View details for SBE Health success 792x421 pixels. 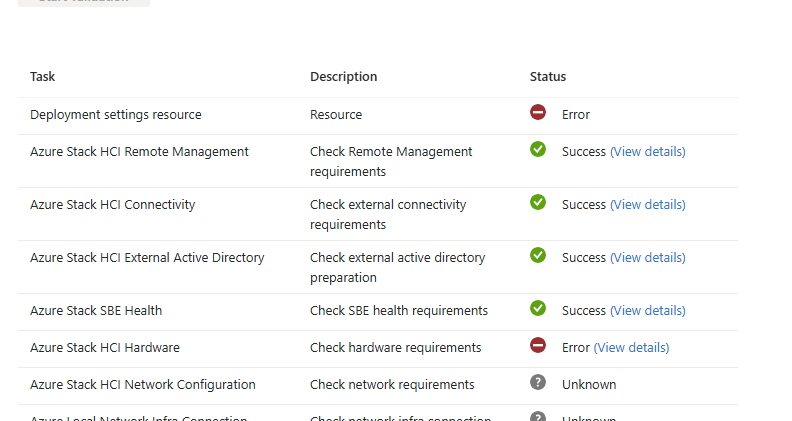click(x=648, y=310)
